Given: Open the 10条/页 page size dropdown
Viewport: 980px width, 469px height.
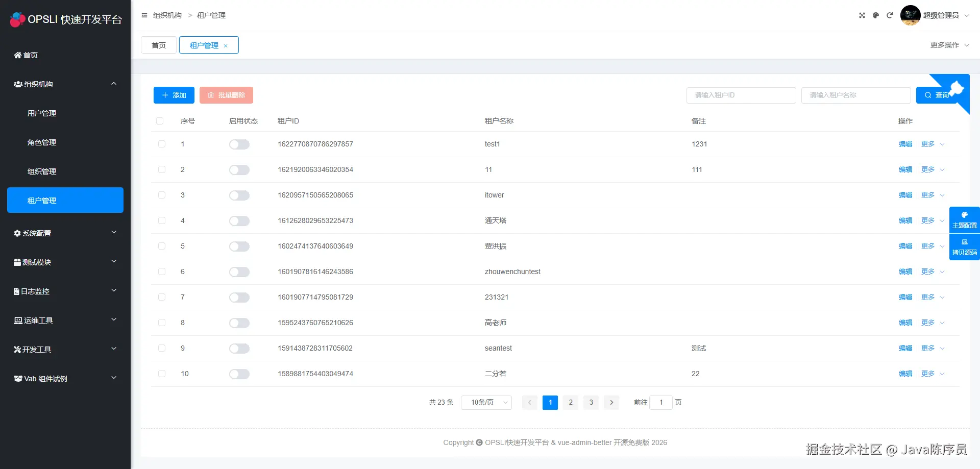Looking at the screenshot, I should point(486,402).
